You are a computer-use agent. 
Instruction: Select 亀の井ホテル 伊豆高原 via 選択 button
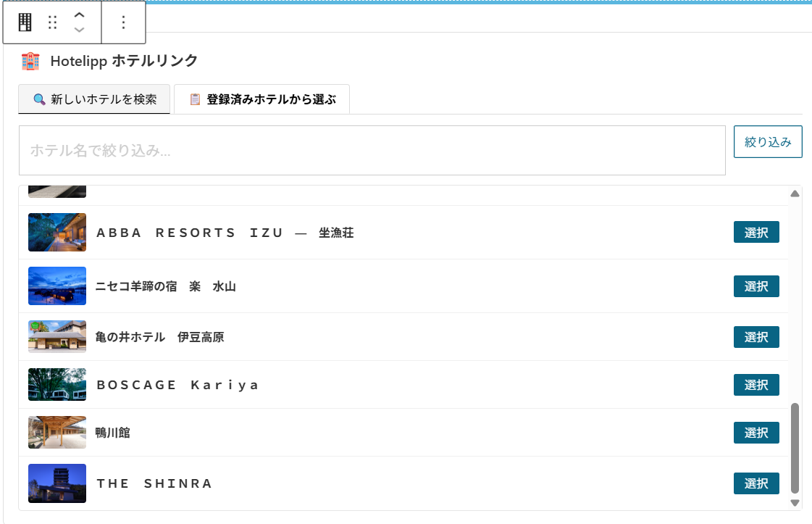[x=756, y=337]
